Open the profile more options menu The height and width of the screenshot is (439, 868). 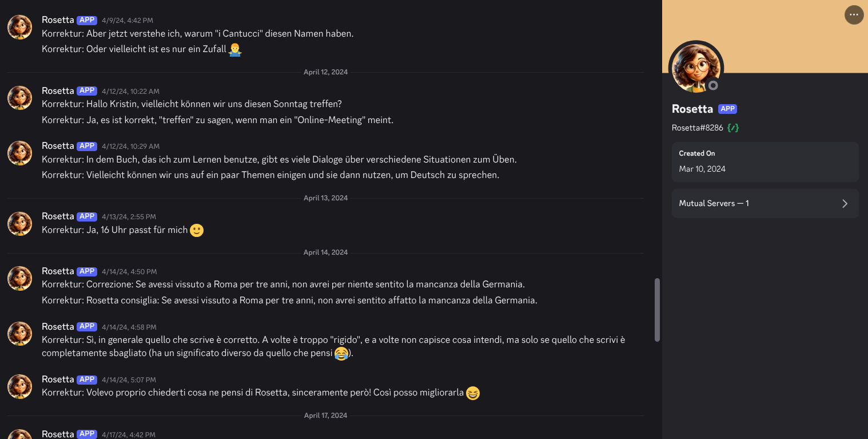click(854, 15)
